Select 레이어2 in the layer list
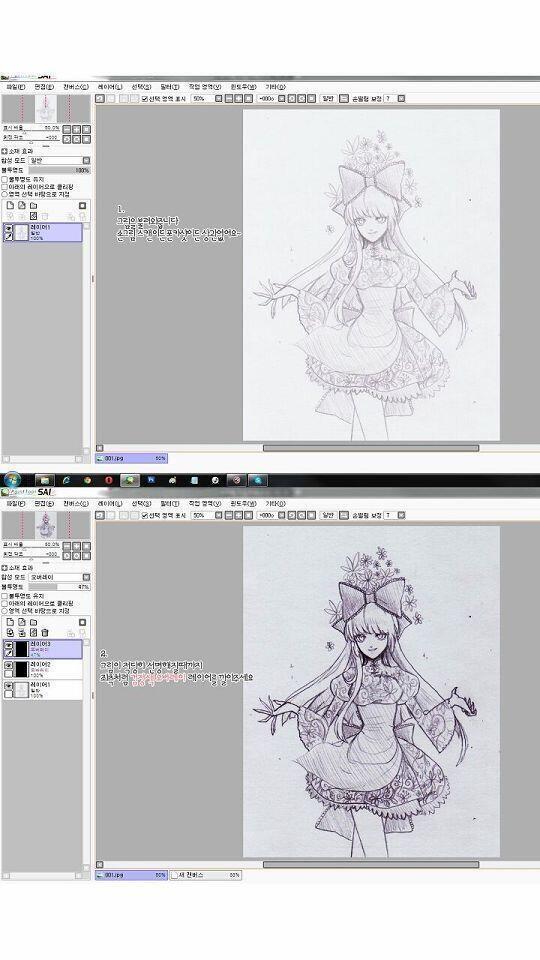 pos(42,669)
